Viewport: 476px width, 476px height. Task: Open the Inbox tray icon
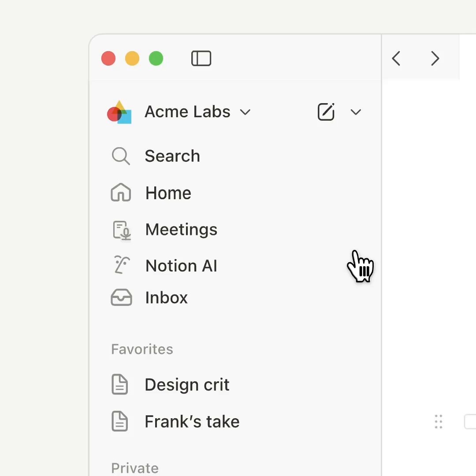coord(121,297)
